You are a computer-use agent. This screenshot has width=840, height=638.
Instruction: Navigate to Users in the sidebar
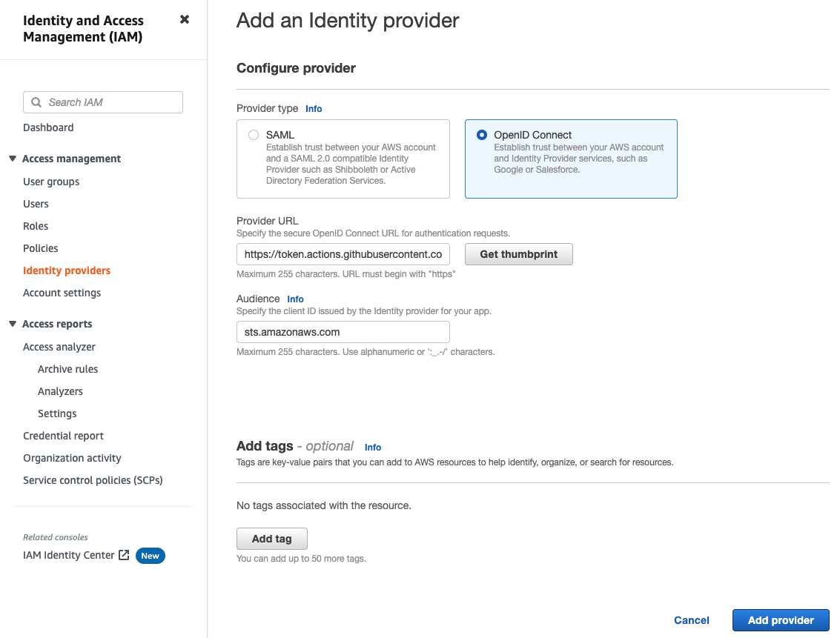[x=36, y=203]
